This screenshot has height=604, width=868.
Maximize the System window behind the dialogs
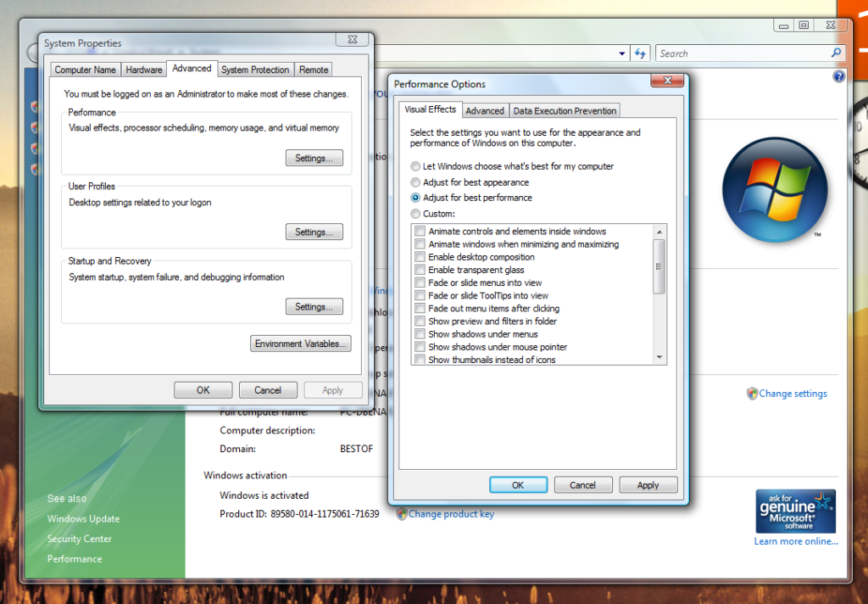804,25
